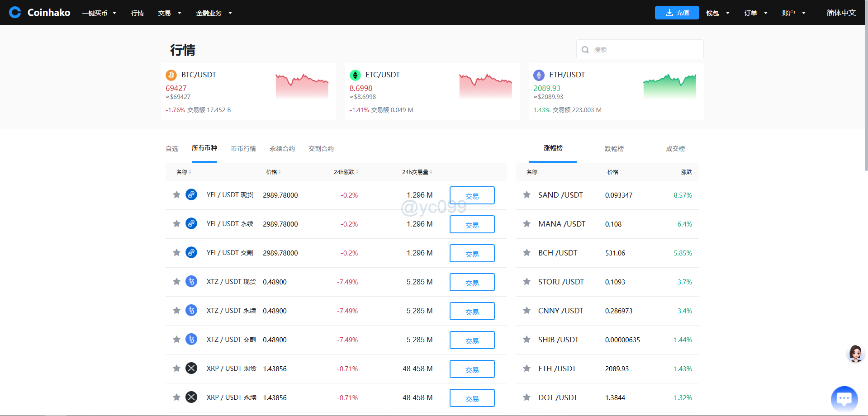Click the Coinhako logo icon
The width and height of the screenshot is (868, 416).
15,12
